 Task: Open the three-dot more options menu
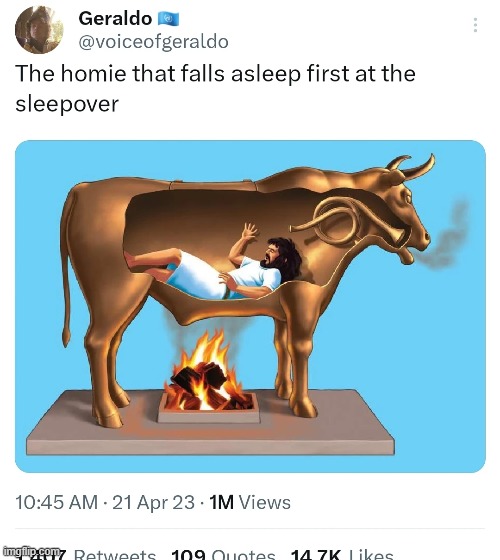475,25
